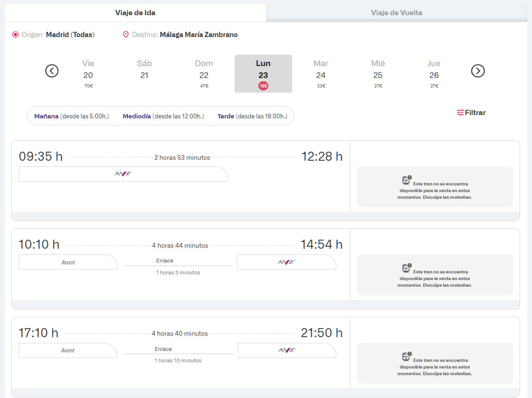
Task: Click the origin station marker icon
Action: point(15,35)
